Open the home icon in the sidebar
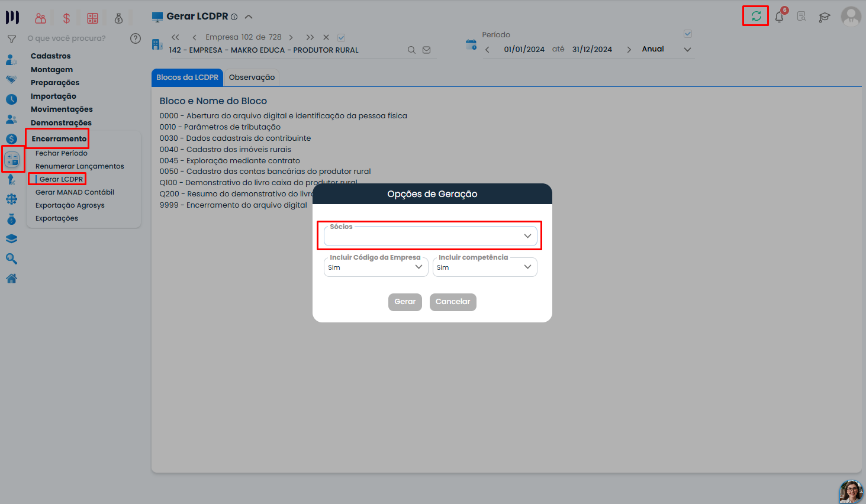 [x=11, y=279]
